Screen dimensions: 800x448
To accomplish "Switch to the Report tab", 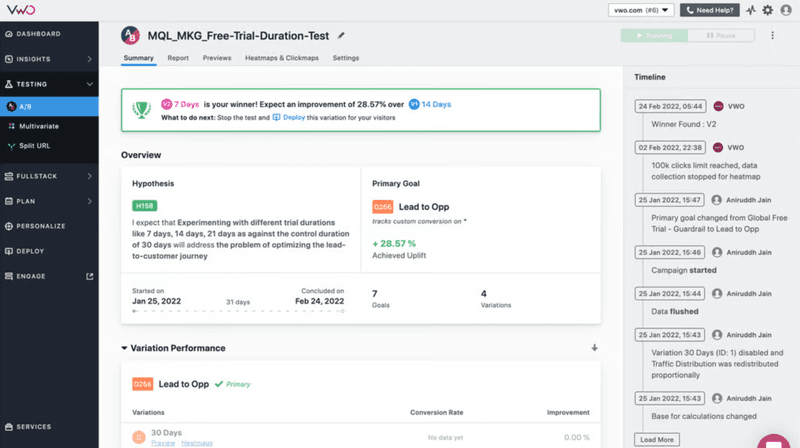I will (x=178, y=58).
